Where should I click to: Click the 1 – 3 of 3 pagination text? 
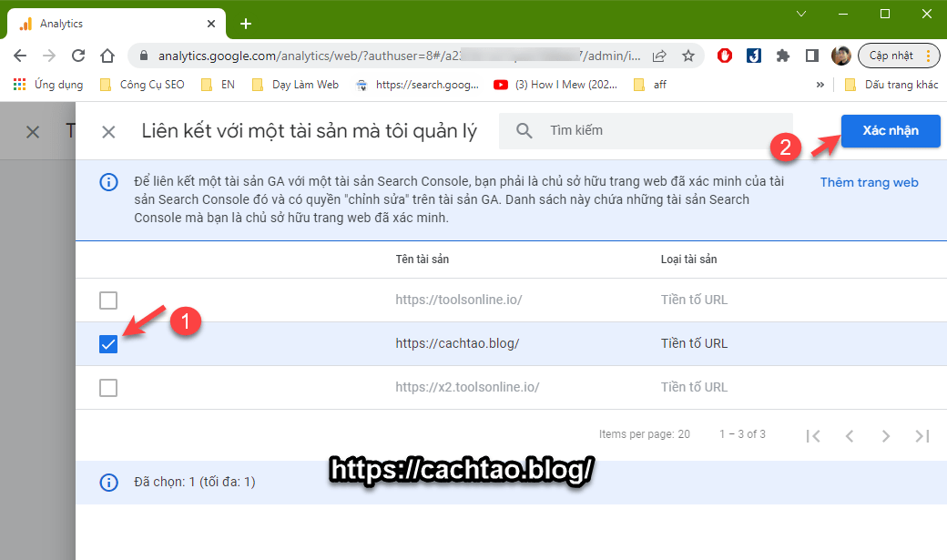742,434
